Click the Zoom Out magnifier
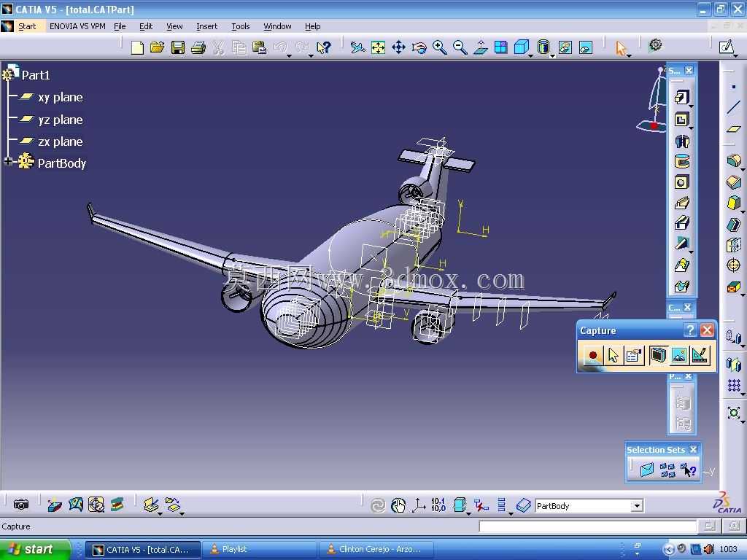Screen dimensions: 747x560 pyautogui.click(x=460, y=47)
